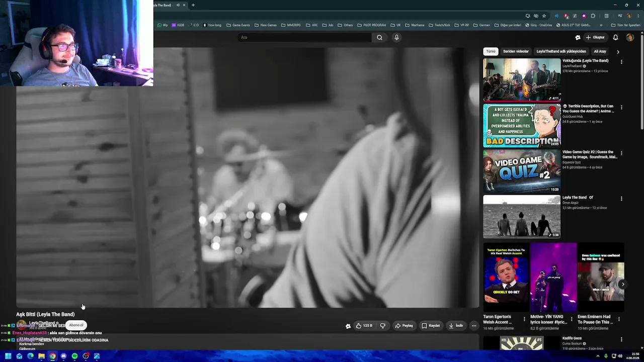Open the PILOT PROGRAM bookmark folder
Viewport: 644px width, 362px height.
[371, 25]
